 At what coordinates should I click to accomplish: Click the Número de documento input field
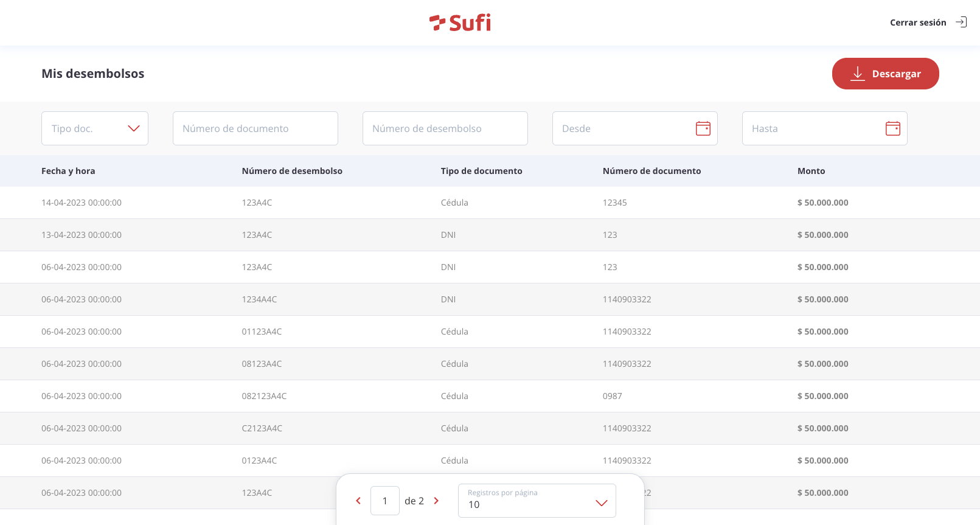click(255, 128)
